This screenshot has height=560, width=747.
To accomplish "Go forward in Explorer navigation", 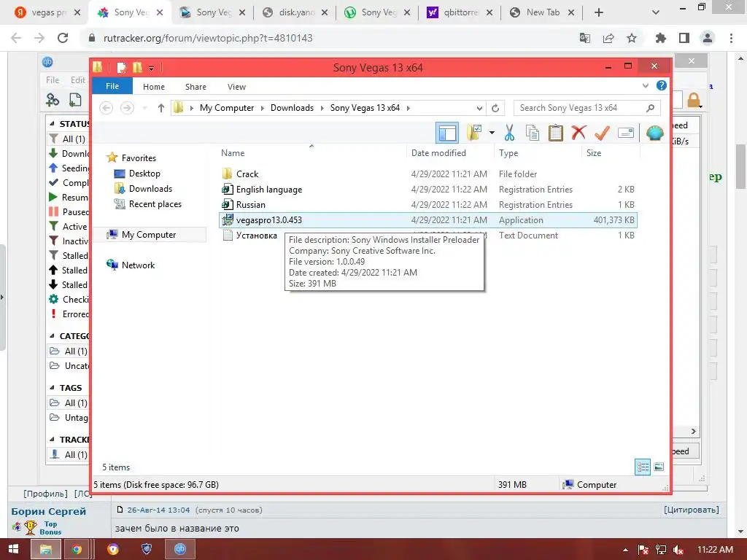I will (x=127, y=108).
